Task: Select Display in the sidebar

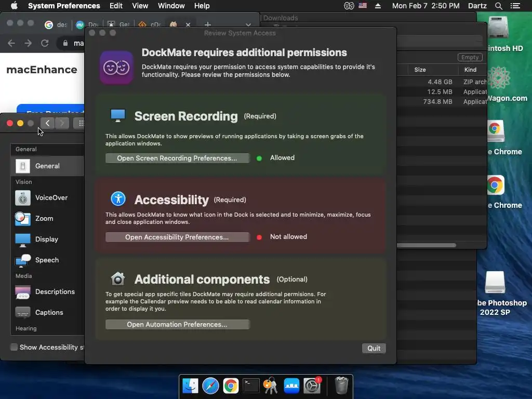Action: point(47,239)
